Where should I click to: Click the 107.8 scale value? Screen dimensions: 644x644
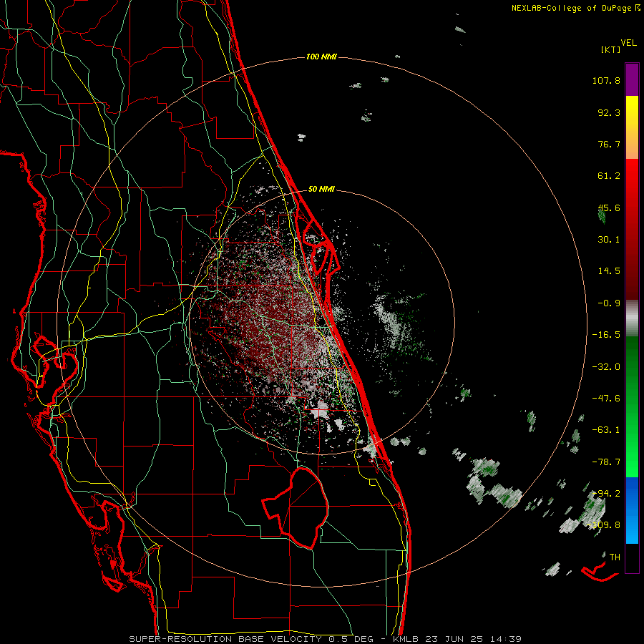(606, 80)
